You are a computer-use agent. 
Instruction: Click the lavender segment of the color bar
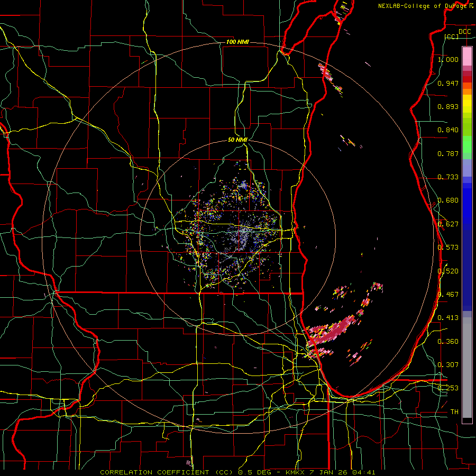point(467,168)
